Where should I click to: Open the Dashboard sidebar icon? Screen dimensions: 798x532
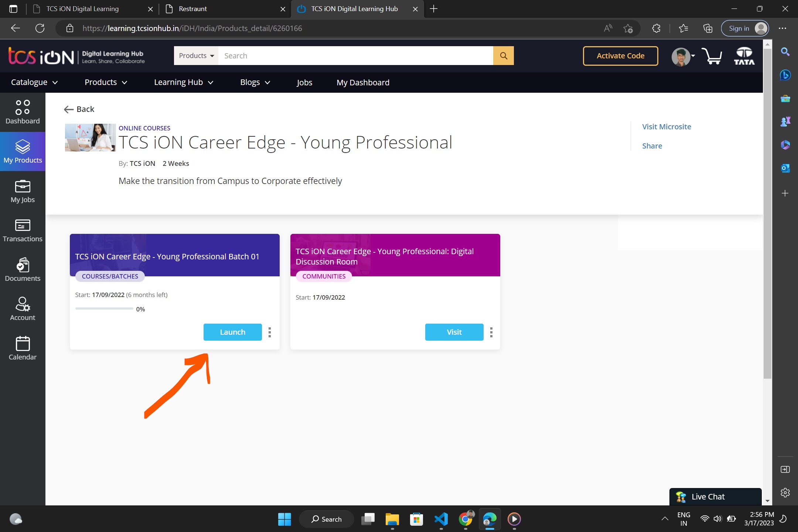[x=23, y=112]
